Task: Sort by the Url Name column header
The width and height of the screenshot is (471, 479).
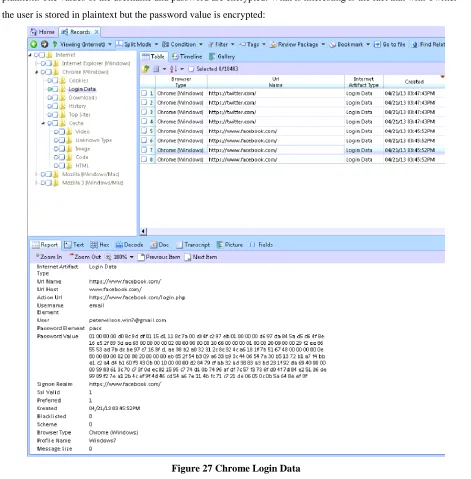Action: (276, 82)
